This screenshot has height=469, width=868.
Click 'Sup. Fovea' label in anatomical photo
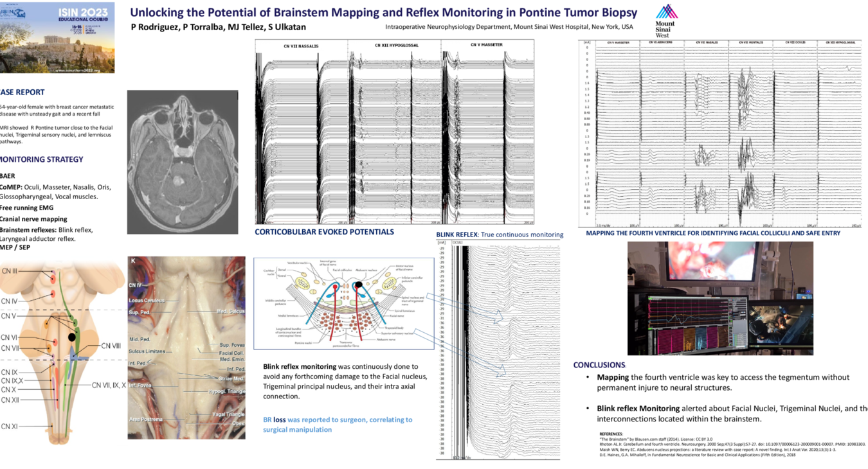click(231, 344)
